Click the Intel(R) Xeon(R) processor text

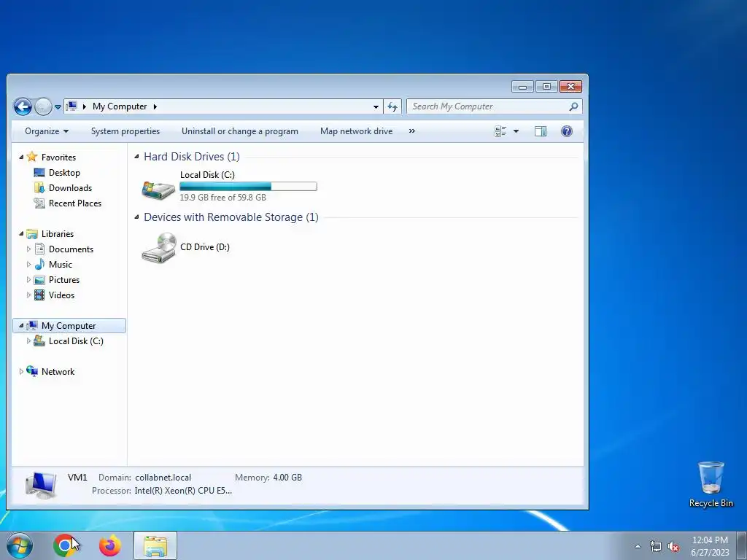pos(183,491)
